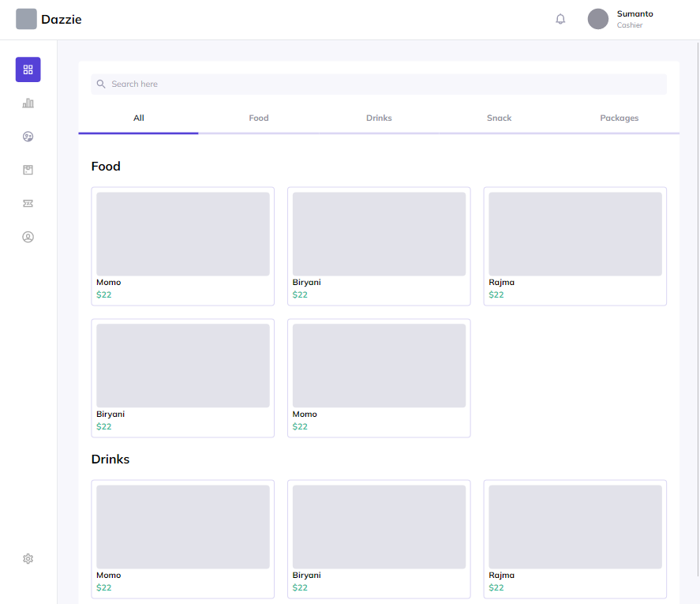Click the Sumanto user name
Image resolution: width=700 pixels, height=604 pixels.
[634, 14]
